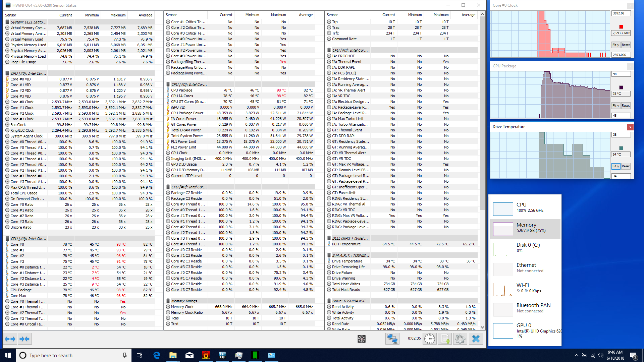The width and height of the screenshot is (644, 362).
Task: Click Reset in CPU Package graph
Action: (626, 106)
